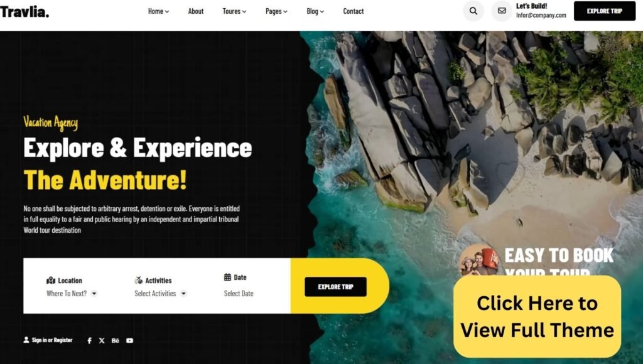The width and height of the screenshot is (643, 364).
Task: Click the Sign in or Register link
Action: 52,340
